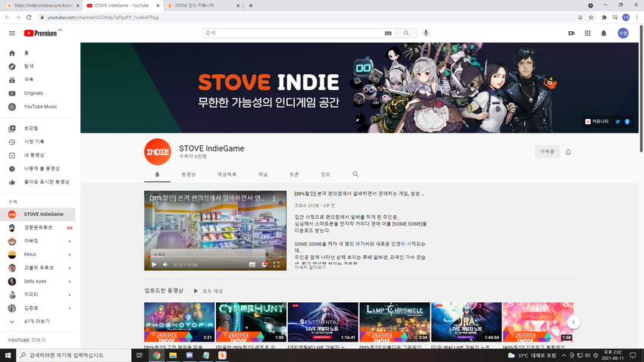The image size is (644, 362).
Task: Open the Cyberhunt video thumbnail
Action: (x=251, y=322)
